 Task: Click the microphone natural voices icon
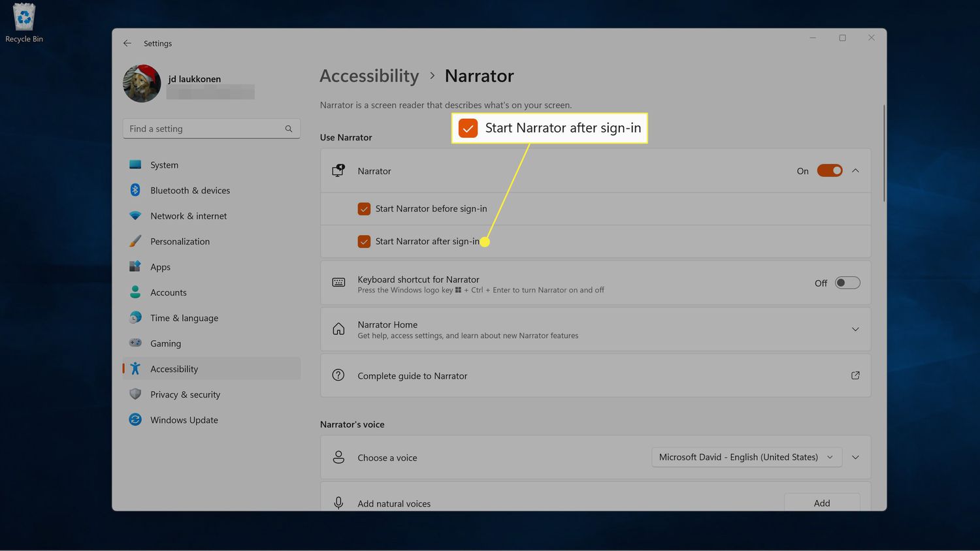338,503
